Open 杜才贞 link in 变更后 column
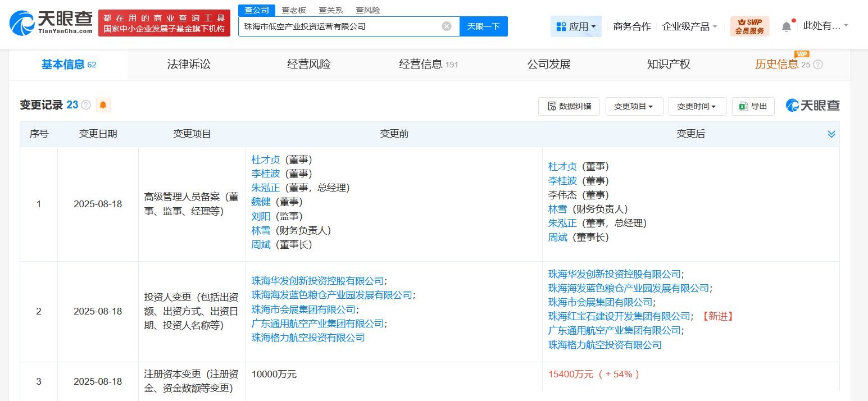This screenshot has width=868, height=401. [x=562, y=167]
